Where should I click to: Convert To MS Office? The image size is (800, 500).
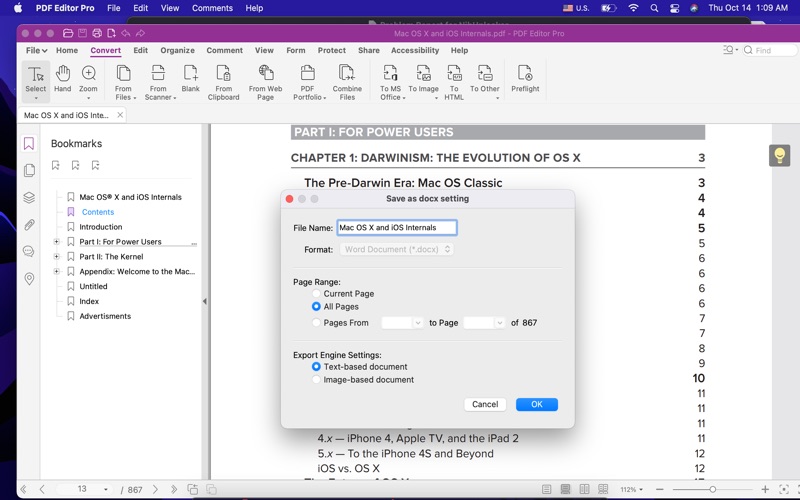[390, 82]
